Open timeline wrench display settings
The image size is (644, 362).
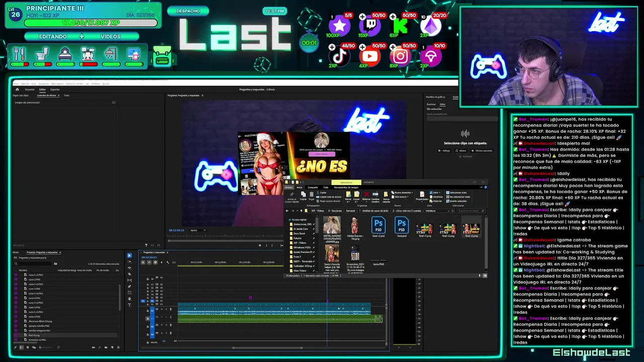click(168, 262)
